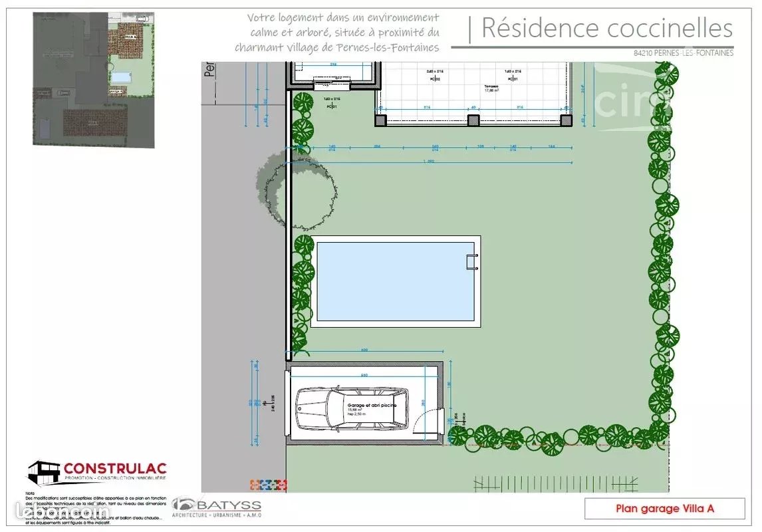
Task: Select the blue swimming pool water area
Action: click(x=392, y=281)
